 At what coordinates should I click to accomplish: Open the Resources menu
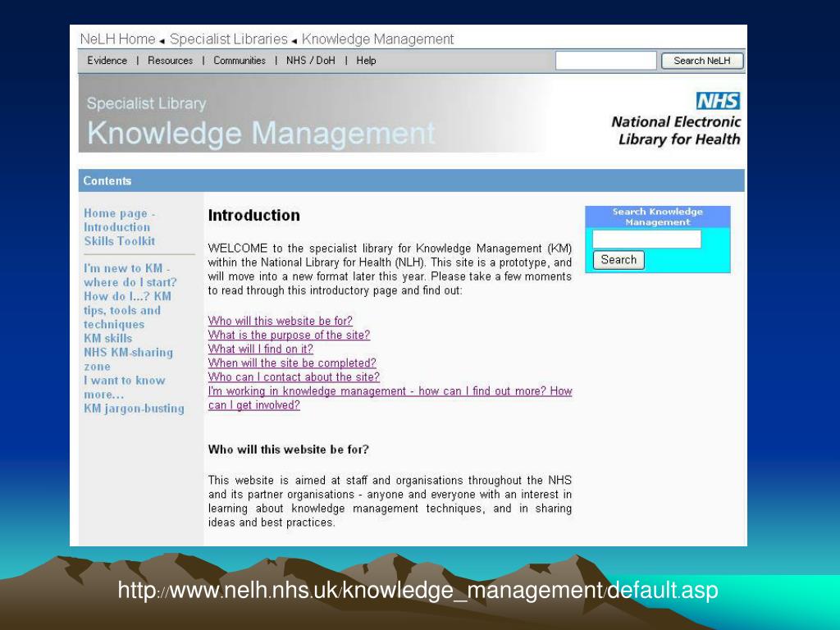[x=171, y=61]
